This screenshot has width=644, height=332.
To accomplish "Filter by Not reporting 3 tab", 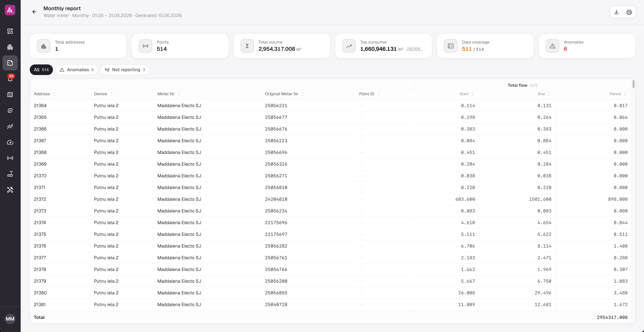I will [125, 70].
